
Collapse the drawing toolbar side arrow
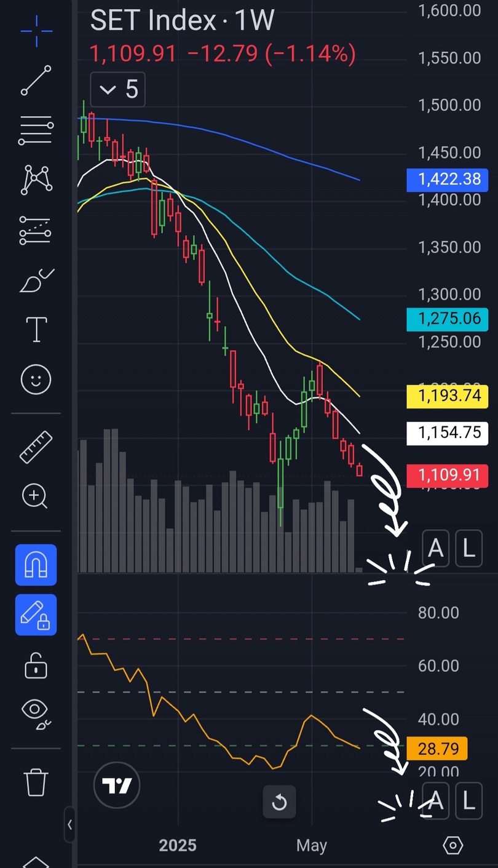tap(69, 825)
